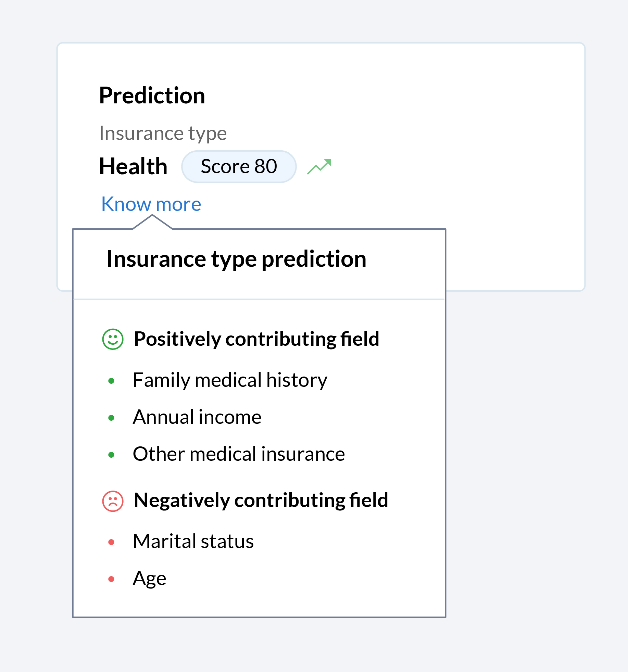The height and width of the screenshot is (672, 628).
Task: Select the Annual income field
Action: click(x=197, y=417)
